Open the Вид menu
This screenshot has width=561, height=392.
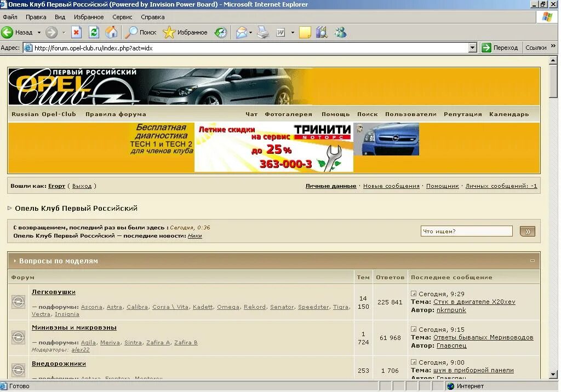pos(60,17)
